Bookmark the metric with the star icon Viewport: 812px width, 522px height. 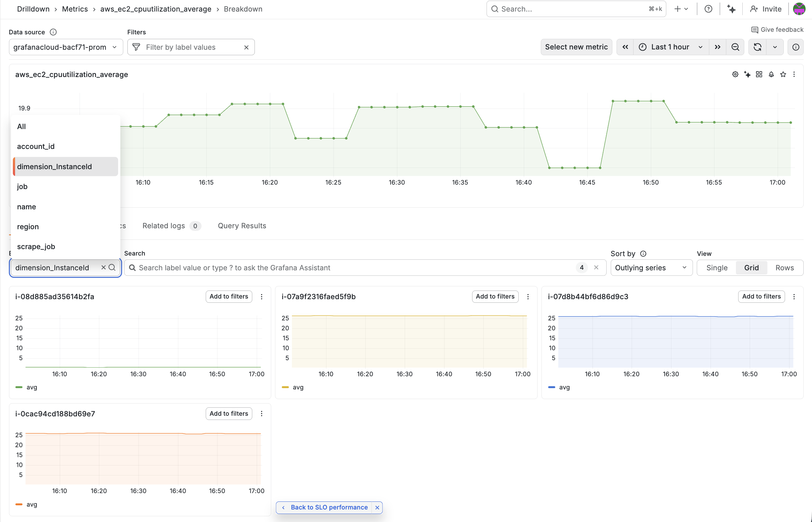click(783, 74)
